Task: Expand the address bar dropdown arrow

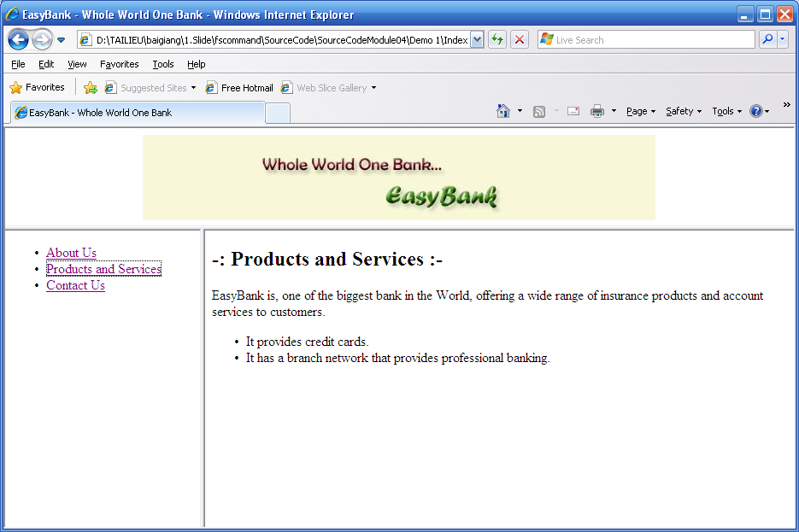Action: click(477, 39)
